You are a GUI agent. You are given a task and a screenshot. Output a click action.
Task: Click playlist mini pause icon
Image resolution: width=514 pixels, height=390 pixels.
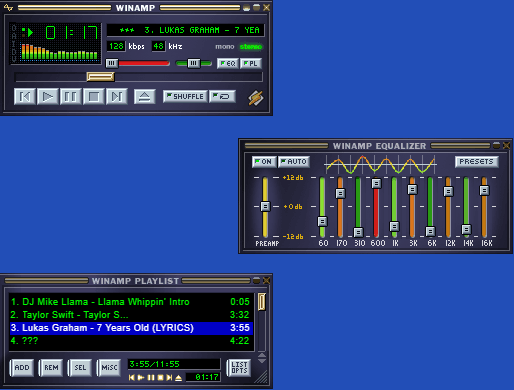coord(151,378)
